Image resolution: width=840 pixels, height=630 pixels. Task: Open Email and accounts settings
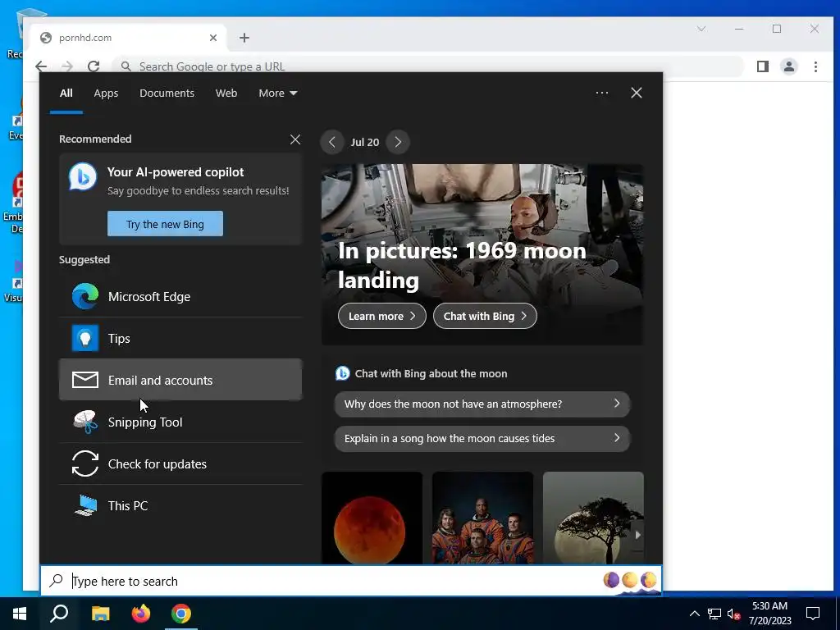[x=180, y=380]
